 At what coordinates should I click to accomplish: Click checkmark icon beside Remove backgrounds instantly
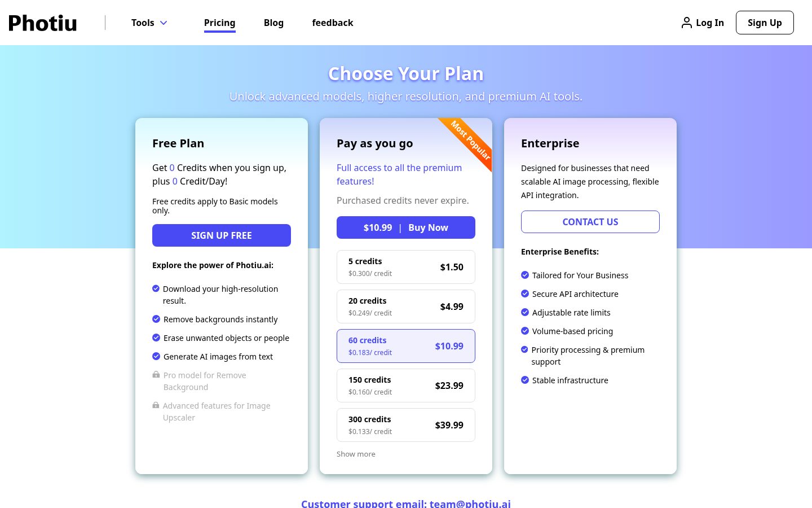point(156,319)
